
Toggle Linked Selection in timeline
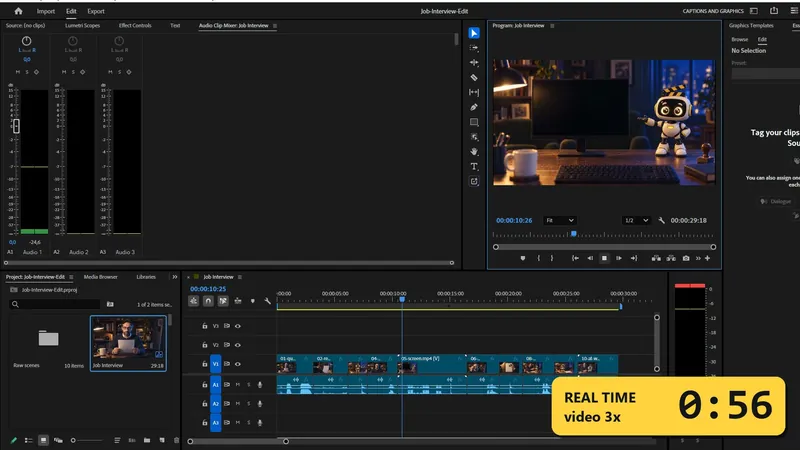pyautogui.click(x=223, y=301)
